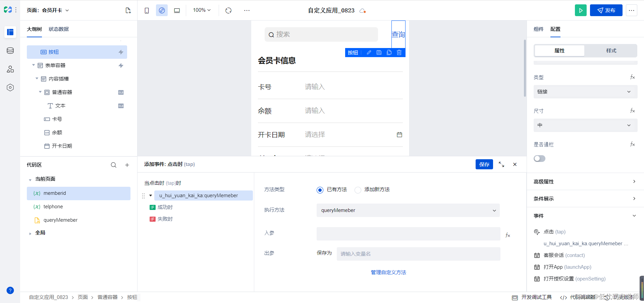Open 管理自定义方法 link
The width and height of the screenshot is (644, 303).
point(388,272)
